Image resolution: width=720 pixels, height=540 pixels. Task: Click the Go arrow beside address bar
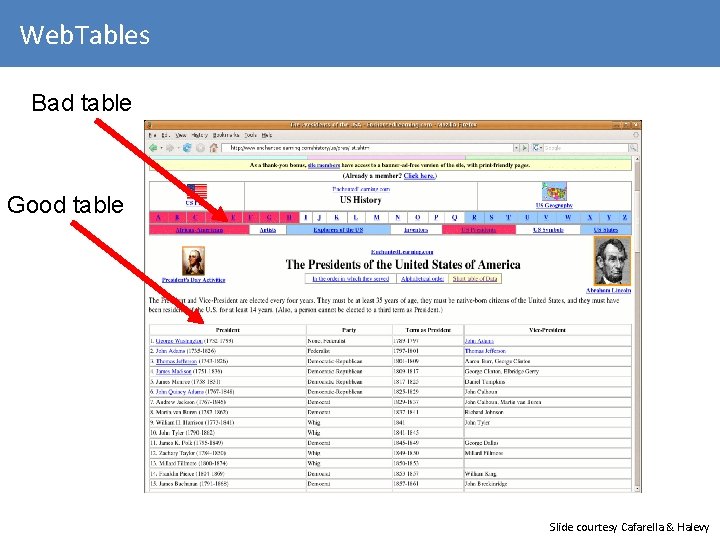(x=525, y=148)
